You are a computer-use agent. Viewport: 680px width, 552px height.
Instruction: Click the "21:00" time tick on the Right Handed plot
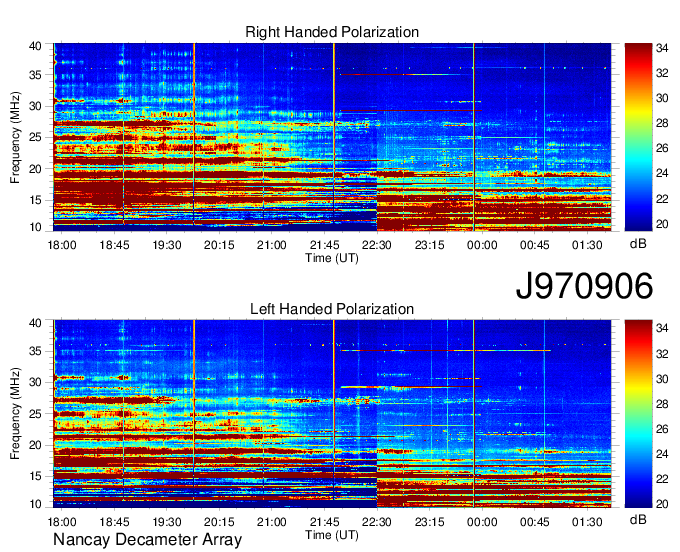click(x=271, y=245)
